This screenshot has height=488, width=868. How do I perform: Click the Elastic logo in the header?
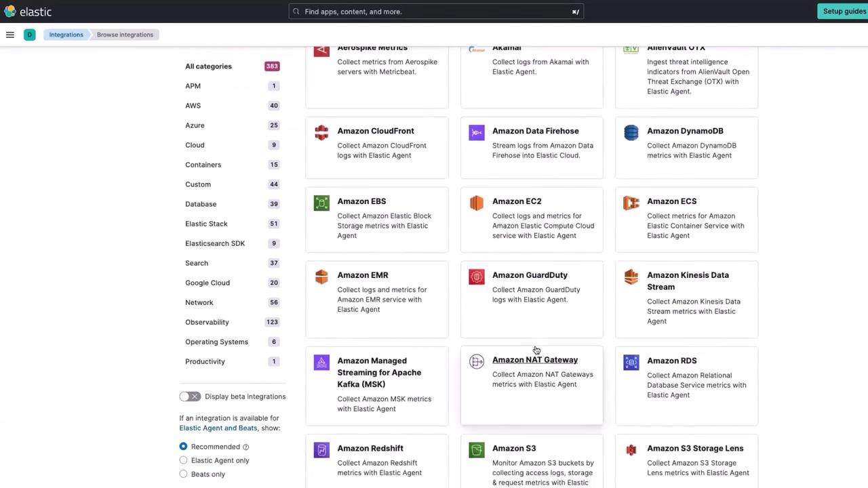pos(27,12)
